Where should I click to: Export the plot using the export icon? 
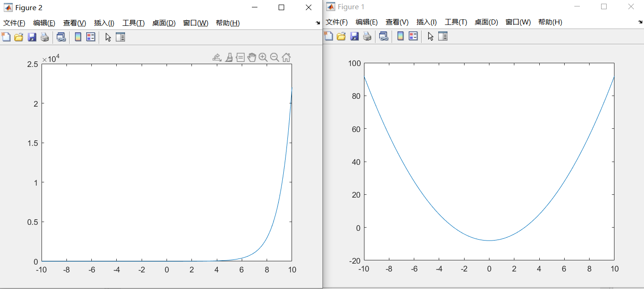coord(217,57)
